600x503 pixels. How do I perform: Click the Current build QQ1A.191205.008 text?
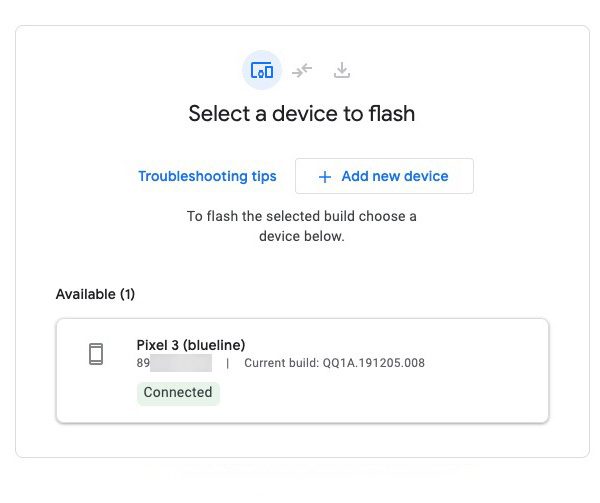(x=334, y=363)
